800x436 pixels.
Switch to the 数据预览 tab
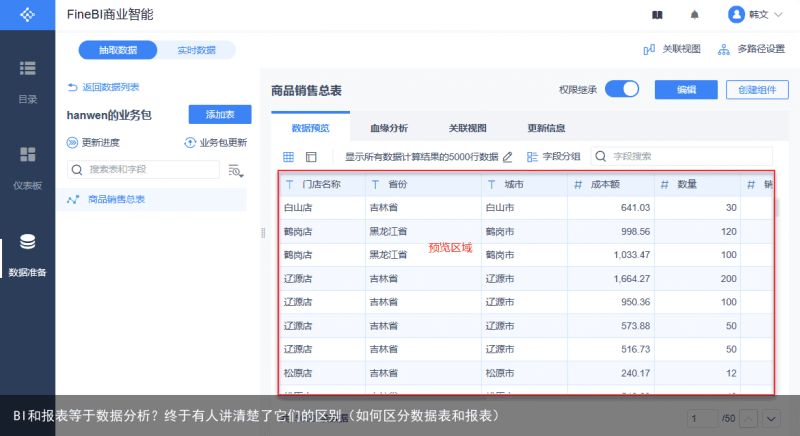[x=311, y=128]
